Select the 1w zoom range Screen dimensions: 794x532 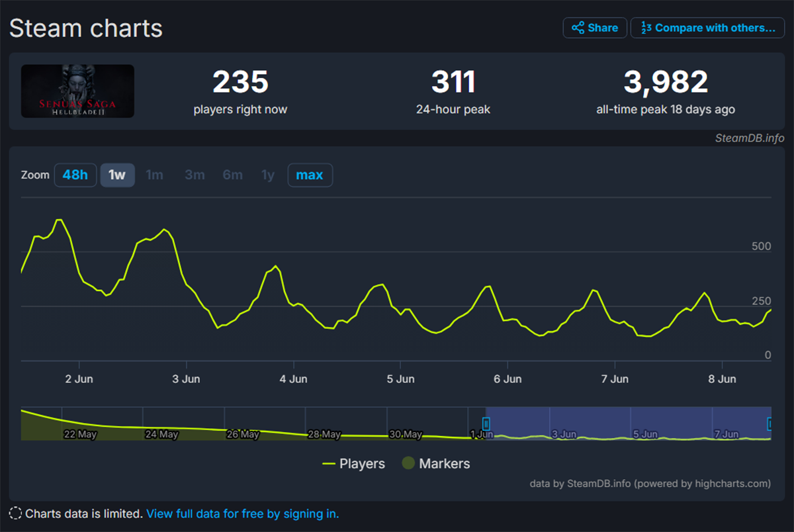coord(117,175)
